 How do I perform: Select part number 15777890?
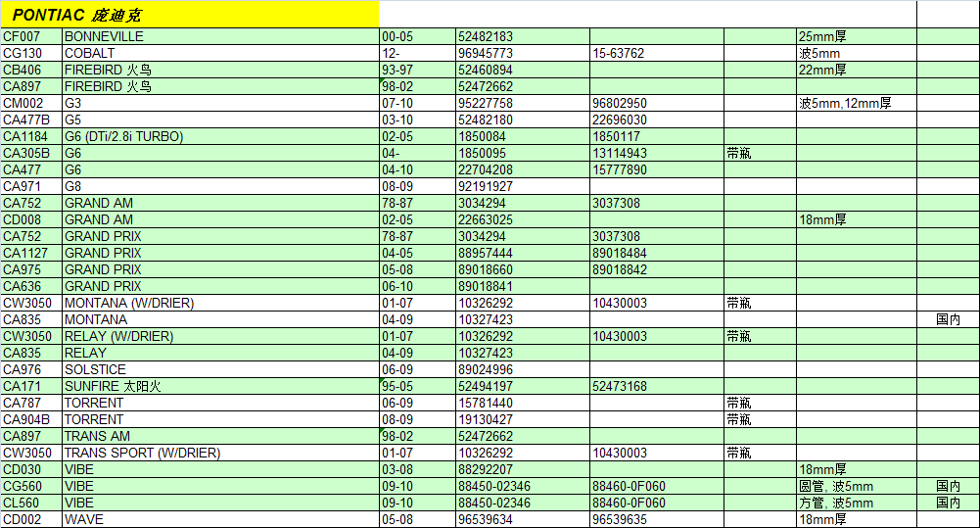click(x=657, y=169)
